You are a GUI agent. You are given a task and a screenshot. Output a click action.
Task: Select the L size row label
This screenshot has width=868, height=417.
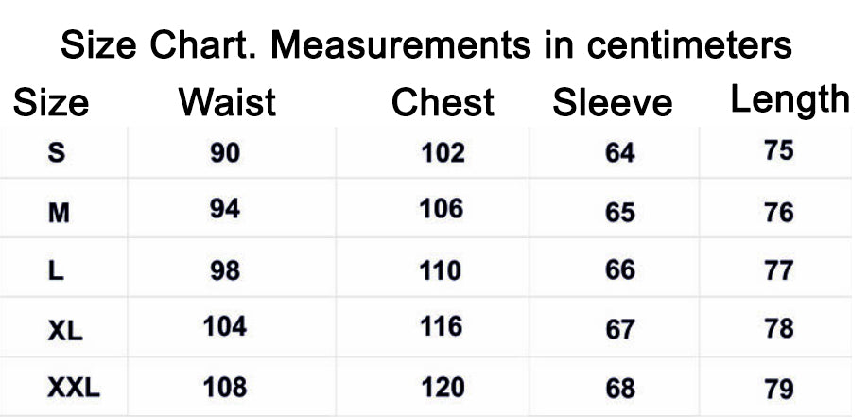(56, 270)
